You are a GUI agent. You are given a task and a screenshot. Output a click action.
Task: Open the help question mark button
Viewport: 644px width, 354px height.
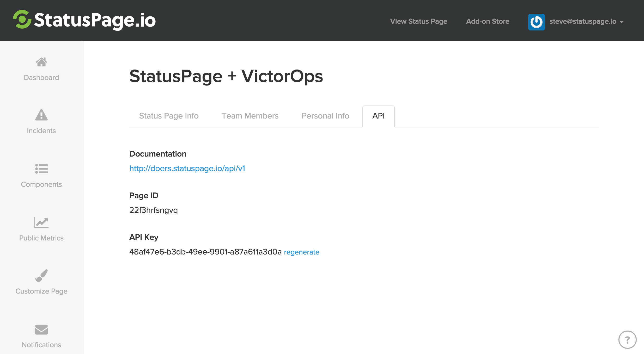[627, 339]
